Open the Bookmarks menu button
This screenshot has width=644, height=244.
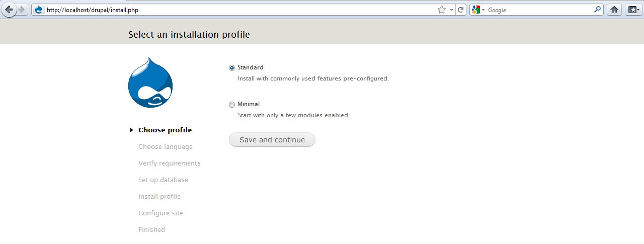[x=632, y=10]
